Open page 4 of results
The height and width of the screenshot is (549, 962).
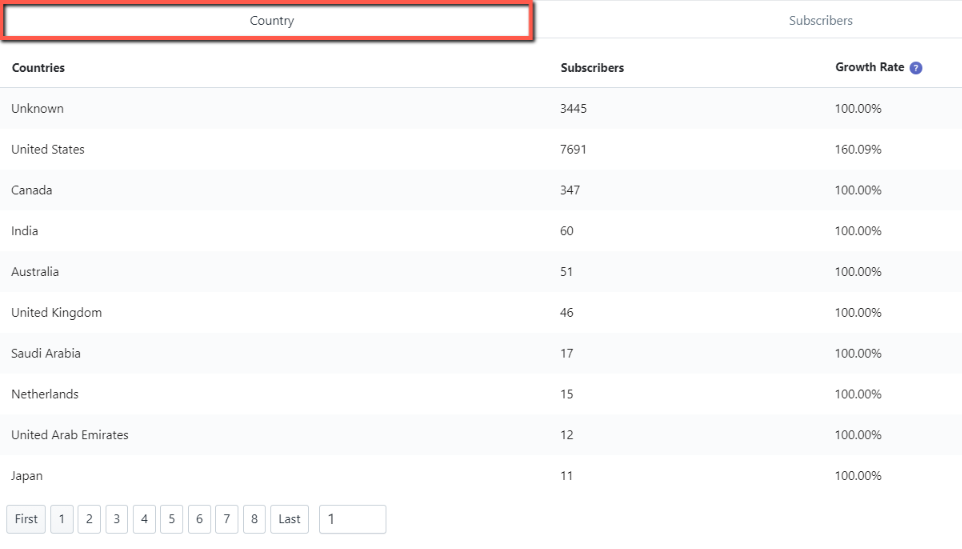coord(144,519)
